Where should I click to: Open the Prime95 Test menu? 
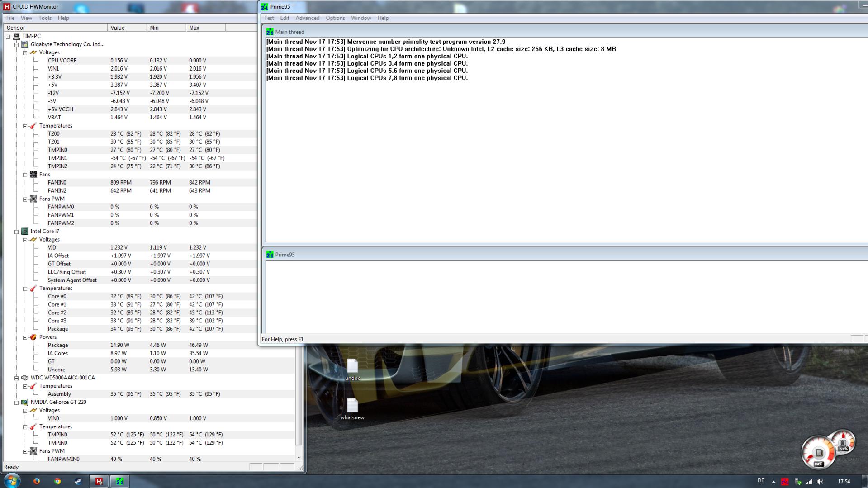269,18
